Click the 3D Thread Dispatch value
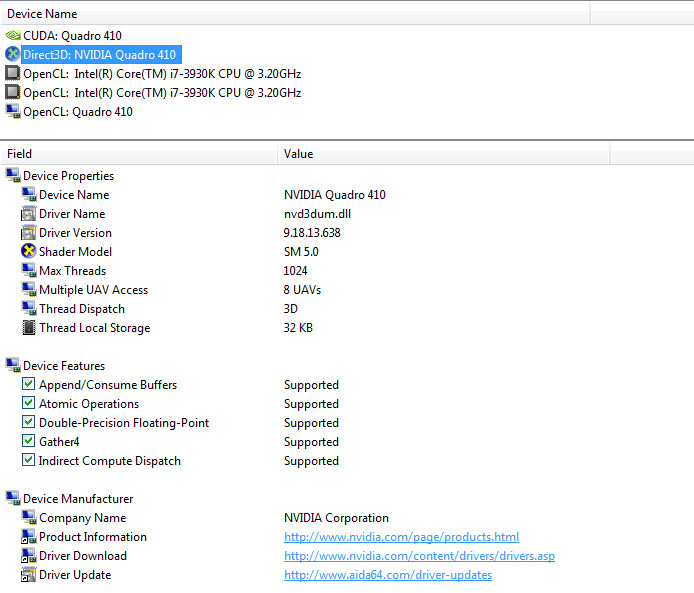This screenshot has width=694, height=593. [x=291, y=308]
